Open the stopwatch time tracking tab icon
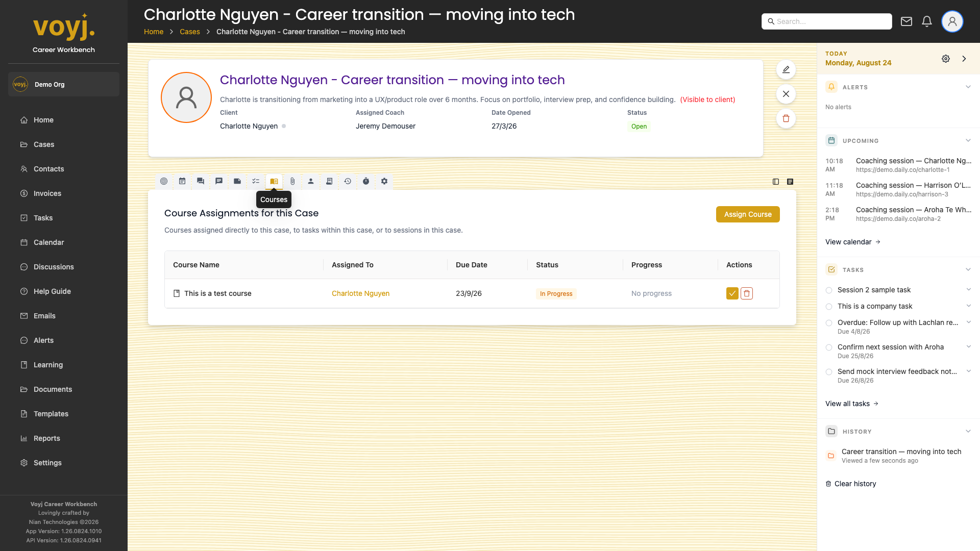The image size is (980, 551). click(x=366, y=181)
